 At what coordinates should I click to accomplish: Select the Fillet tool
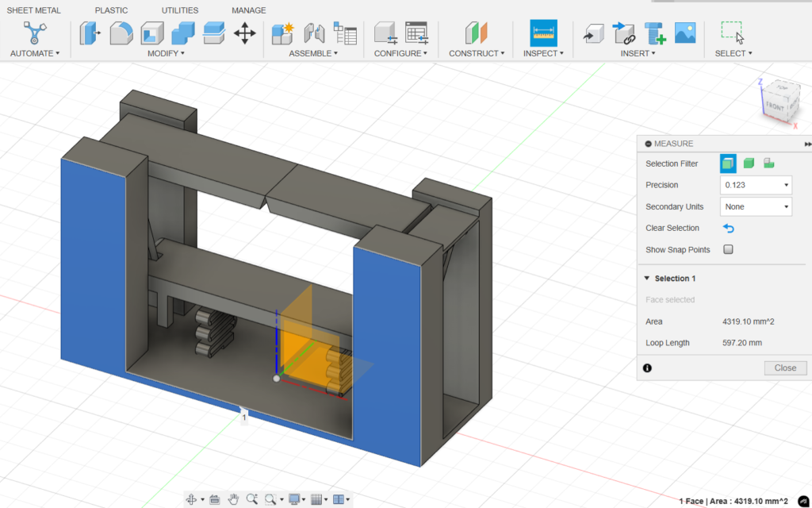[121, 33]
